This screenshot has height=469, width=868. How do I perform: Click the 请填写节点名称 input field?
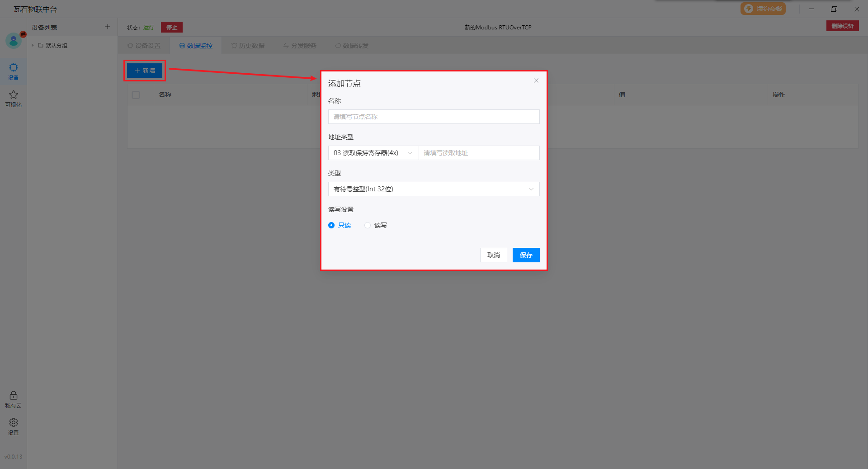[x=434, y=117]
